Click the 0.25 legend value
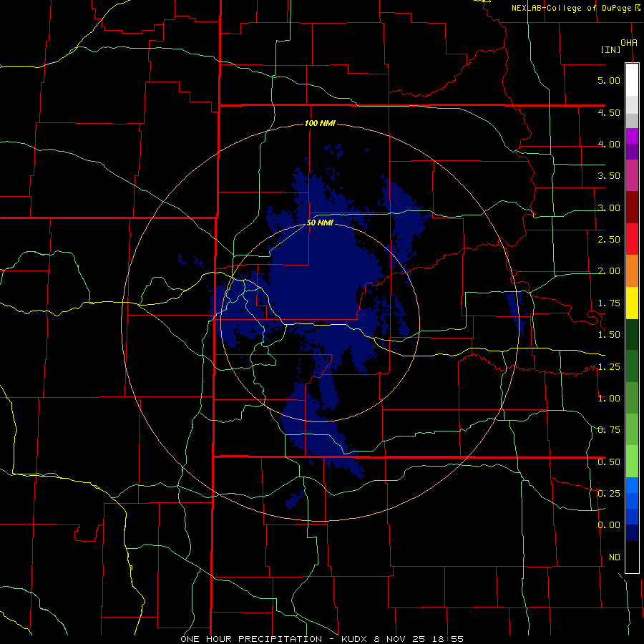 [x=609, y=494]
